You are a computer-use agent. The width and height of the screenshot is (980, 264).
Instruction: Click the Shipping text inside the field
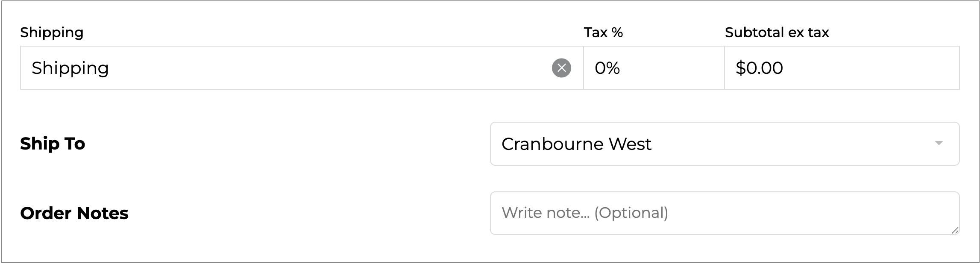(x=70, y=68)
